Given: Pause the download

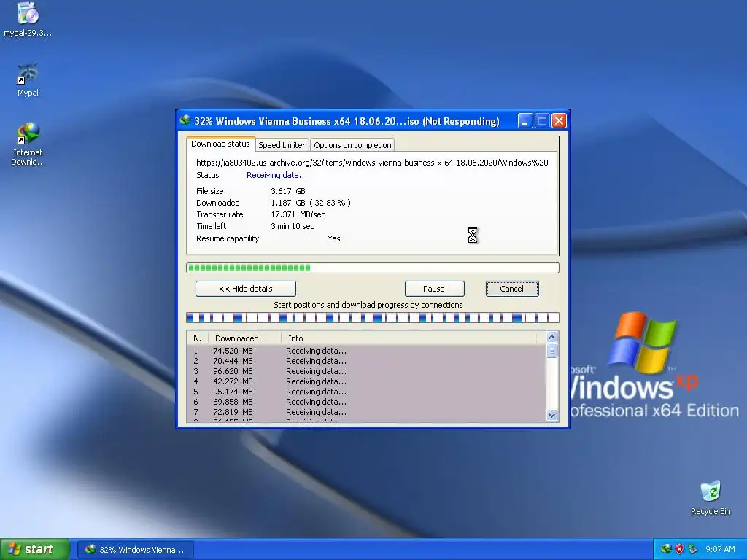Looking at the screenshot, I should 434,289.
